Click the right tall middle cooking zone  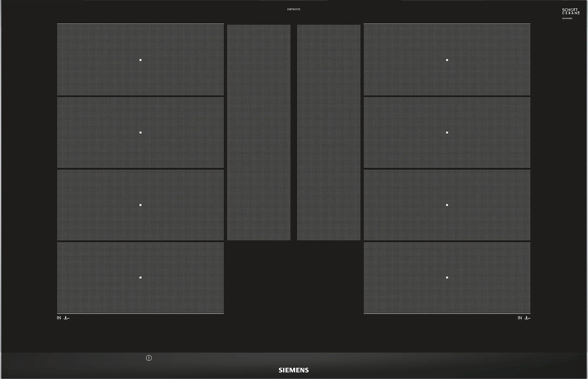coord(329,132)
